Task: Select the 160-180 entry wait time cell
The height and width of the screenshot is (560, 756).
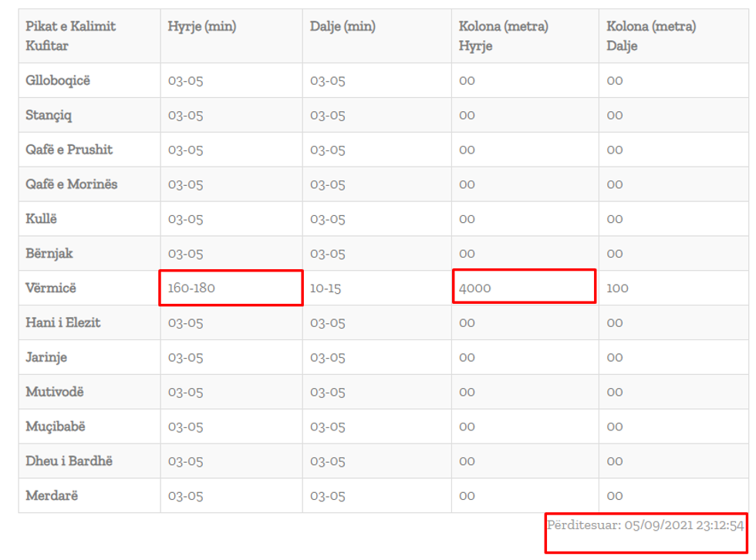Action: coord(191,288)
